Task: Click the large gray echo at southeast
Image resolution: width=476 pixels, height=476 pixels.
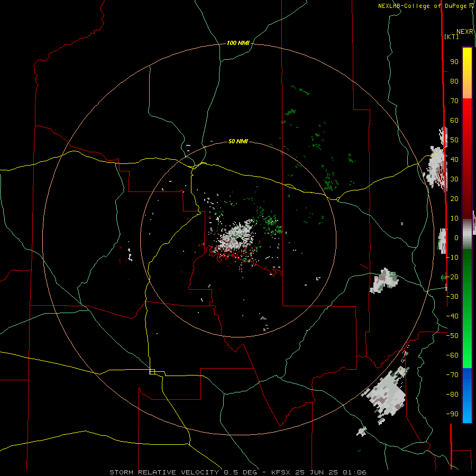Action: point(387,393)
